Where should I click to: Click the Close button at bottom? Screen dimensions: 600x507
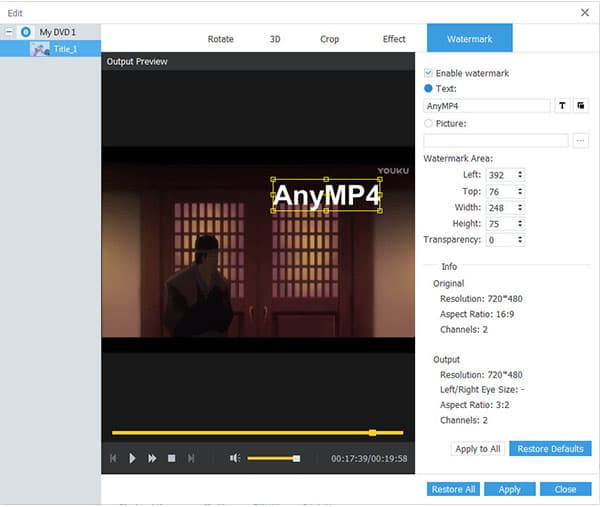566,489
